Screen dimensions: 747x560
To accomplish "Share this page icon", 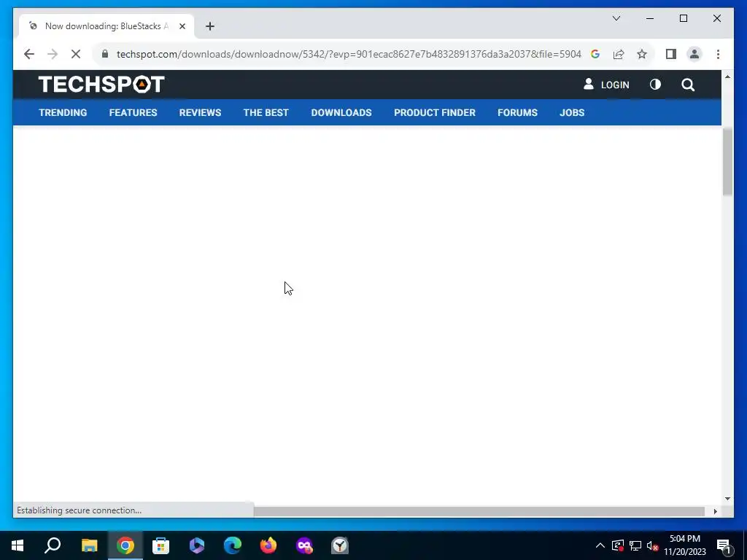I will (x=619, y=54).
